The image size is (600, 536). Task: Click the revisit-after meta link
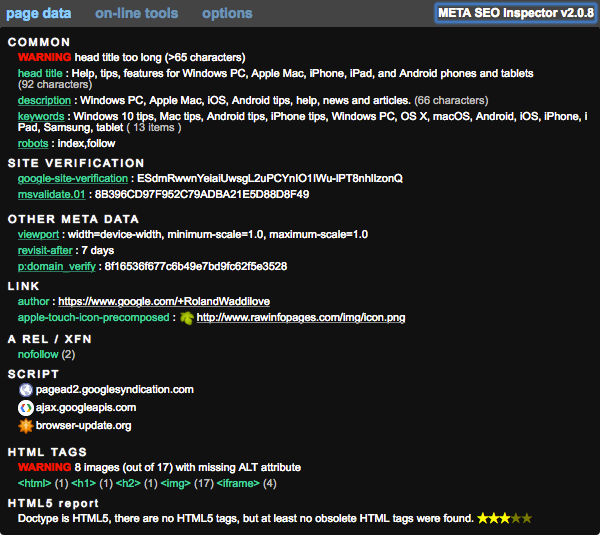pos(45,250)
